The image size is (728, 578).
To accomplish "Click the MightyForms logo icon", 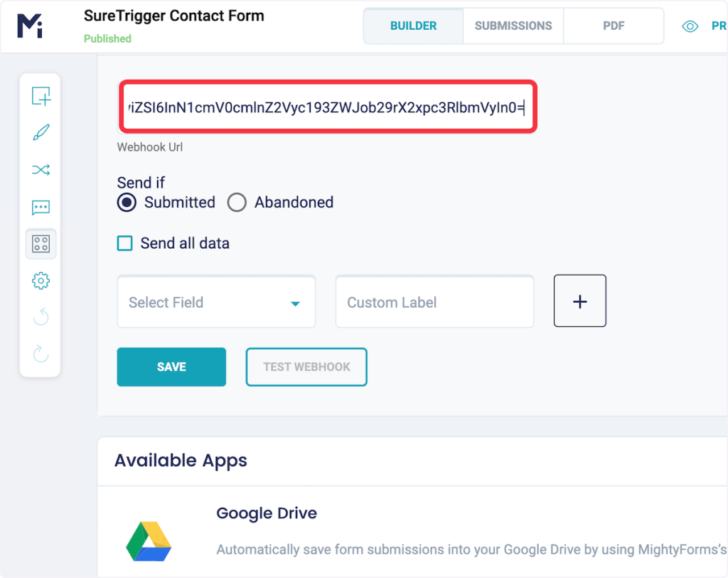I will (x=30, y=25).
